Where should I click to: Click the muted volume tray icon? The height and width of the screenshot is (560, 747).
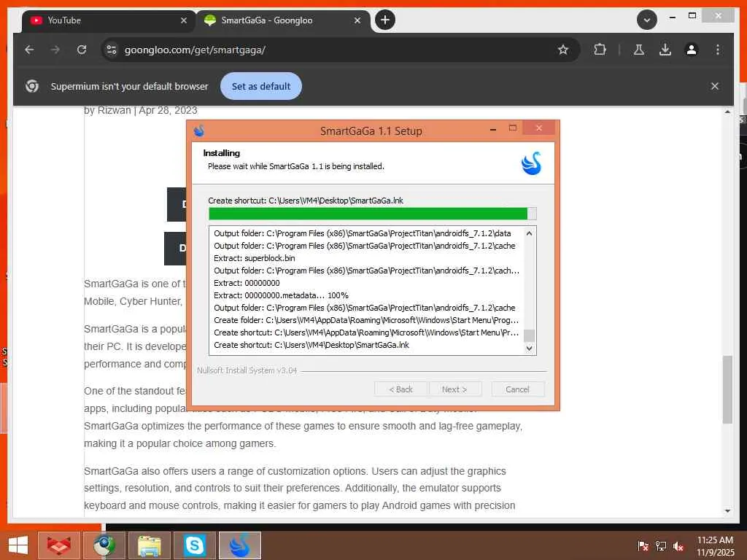tap(678, 545)
